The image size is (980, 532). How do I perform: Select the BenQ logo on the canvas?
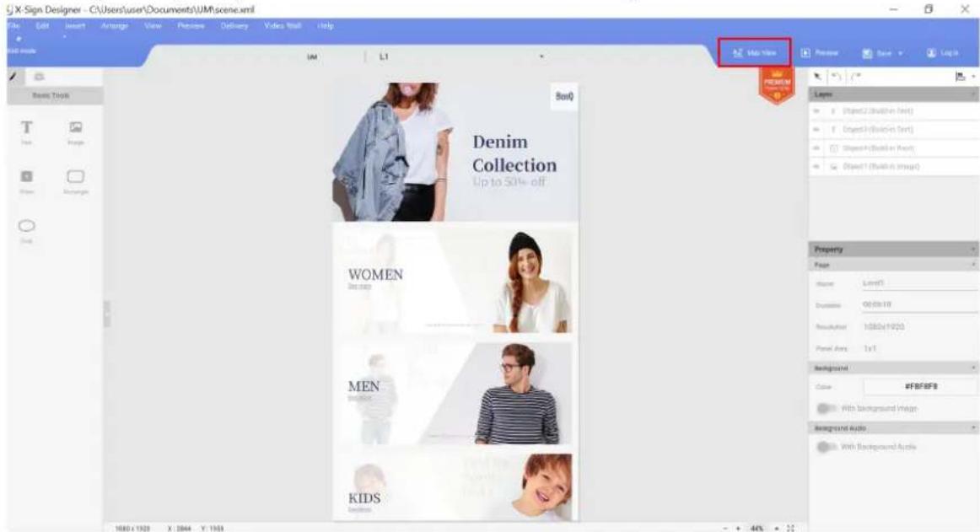click(x=564, y=96)
